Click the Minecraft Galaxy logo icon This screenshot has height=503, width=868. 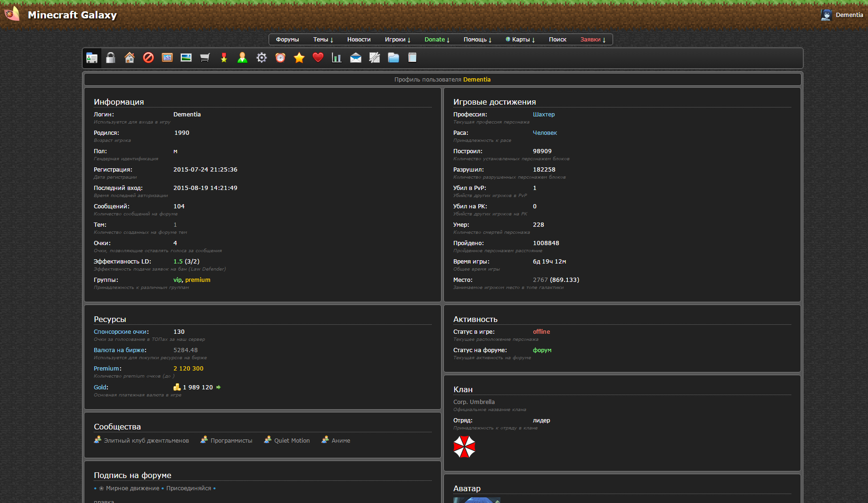(x=12, y=14)
